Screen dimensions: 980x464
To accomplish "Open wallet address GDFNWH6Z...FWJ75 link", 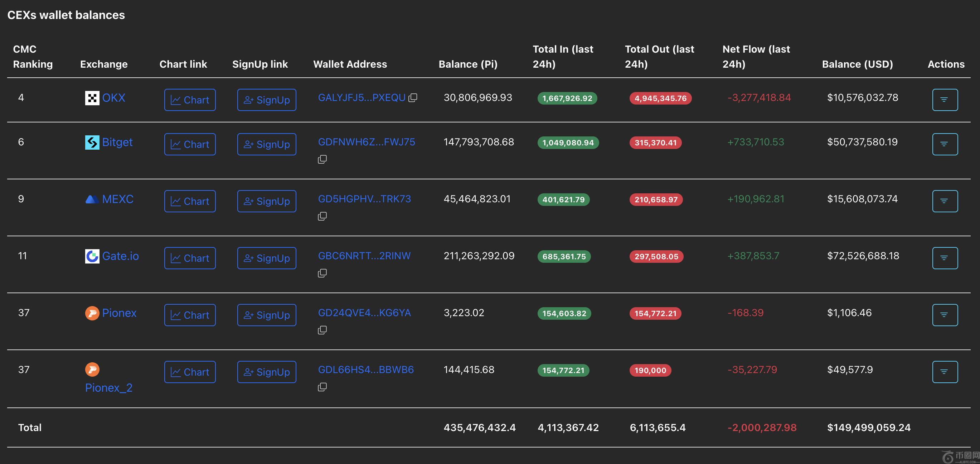I will [367, 142].
